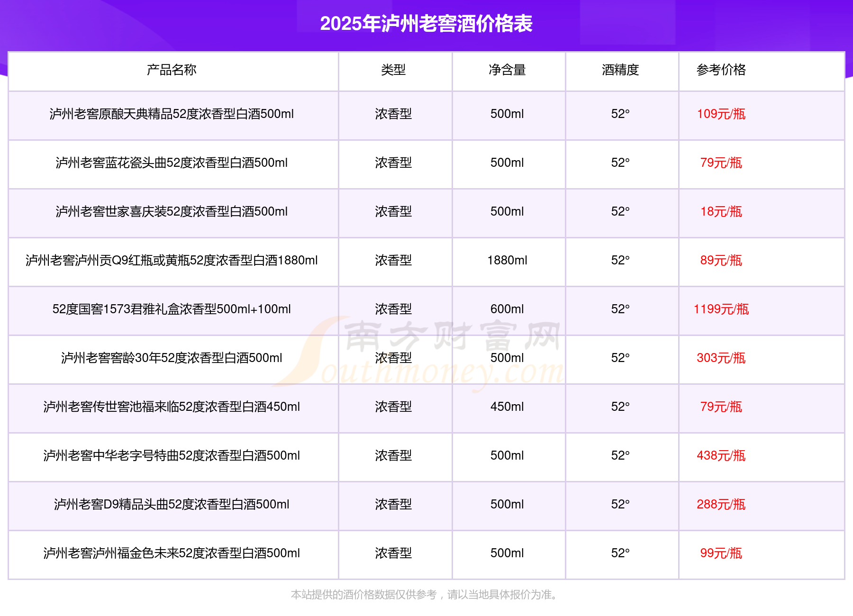Click product 泸州老窖原酿天典精品52度浓香型白酒500ml
The width and height of the screenshot is (853, 616).
172,114
